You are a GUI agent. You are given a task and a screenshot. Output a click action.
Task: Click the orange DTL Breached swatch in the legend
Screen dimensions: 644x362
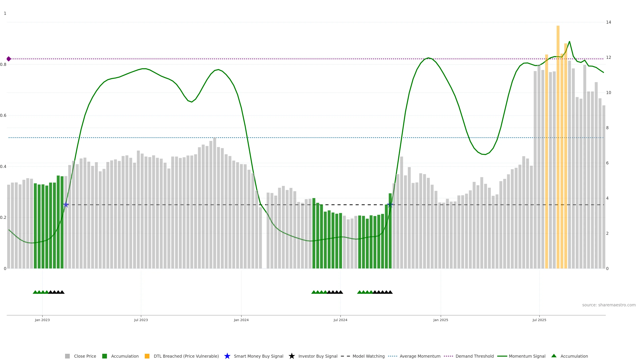(147, 356)
